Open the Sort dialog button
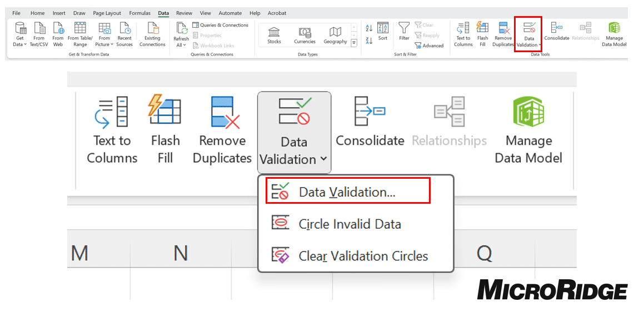The height and width of the screenshot is (312, 644). 383,31
